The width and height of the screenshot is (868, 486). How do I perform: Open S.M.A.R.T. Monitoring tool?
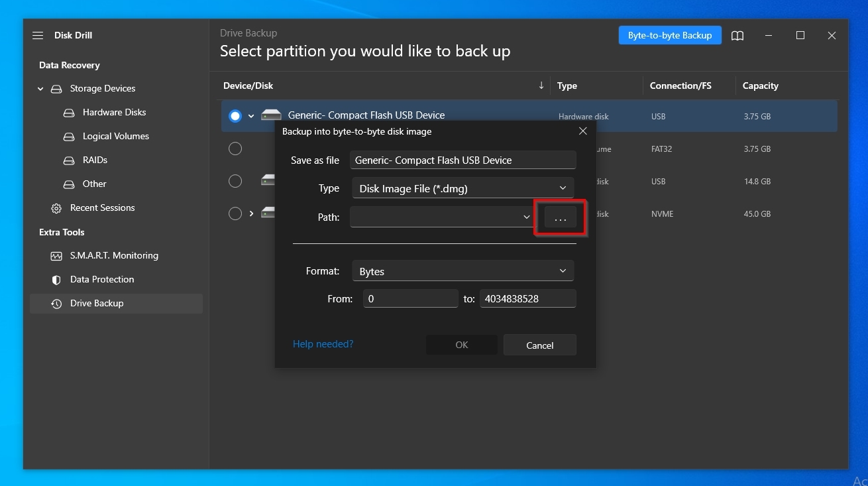pos(114,256)
